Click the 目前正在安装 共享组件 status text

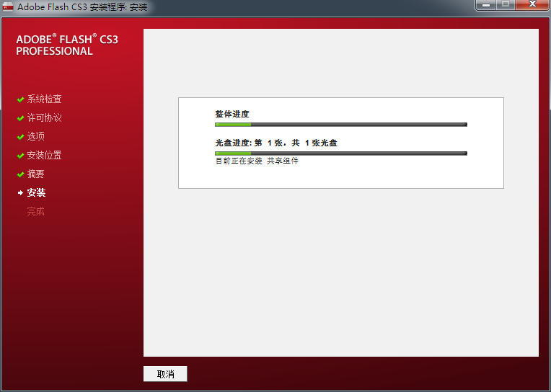coord(257,161)
